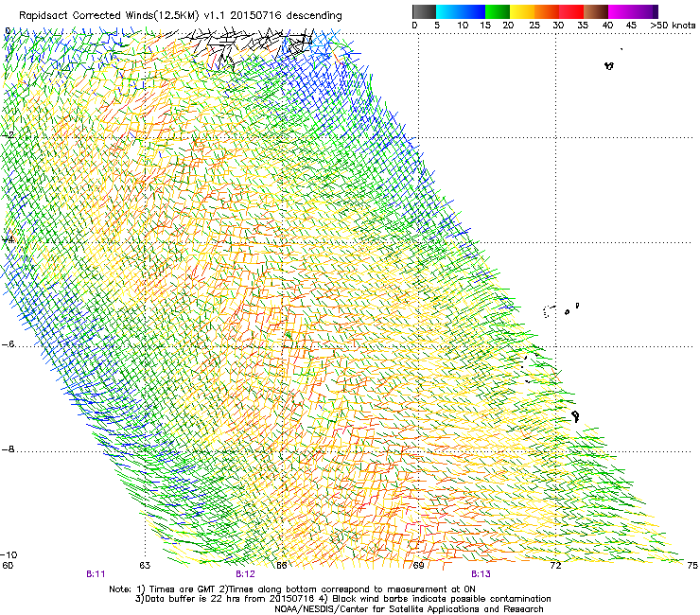The height and width of the screenshot is (615, 700).
Task: Click the note line starting '3)Data buffer is 22 hrs'
Action: (x=342, y=599)
